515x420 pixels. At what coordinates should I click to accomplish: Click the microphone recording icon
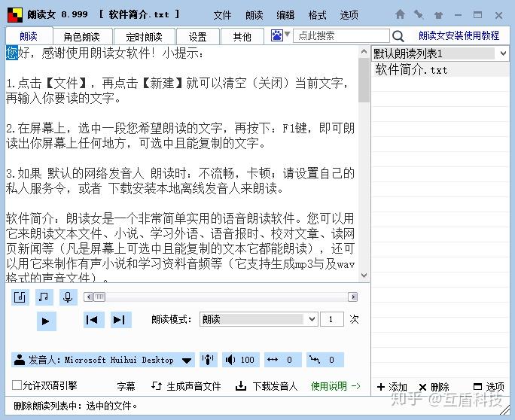click(68, 297)
